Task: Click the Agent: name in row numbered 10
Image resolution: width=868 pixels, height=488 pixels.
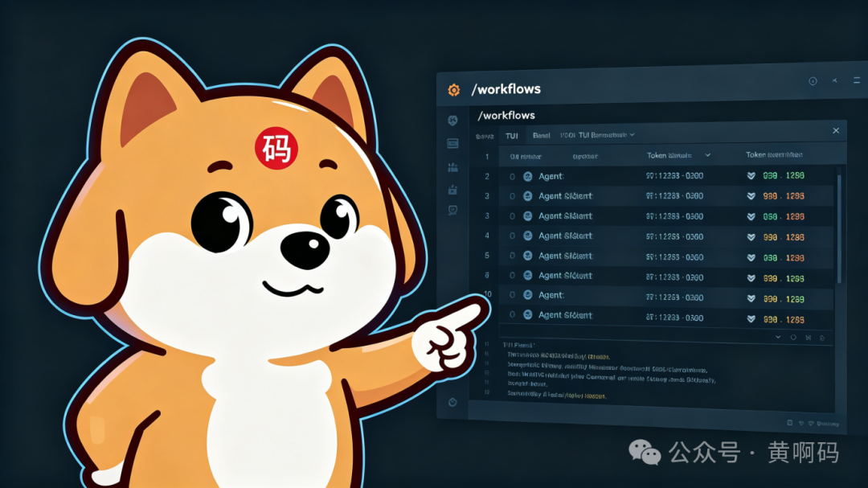Action: click(551, 295)
